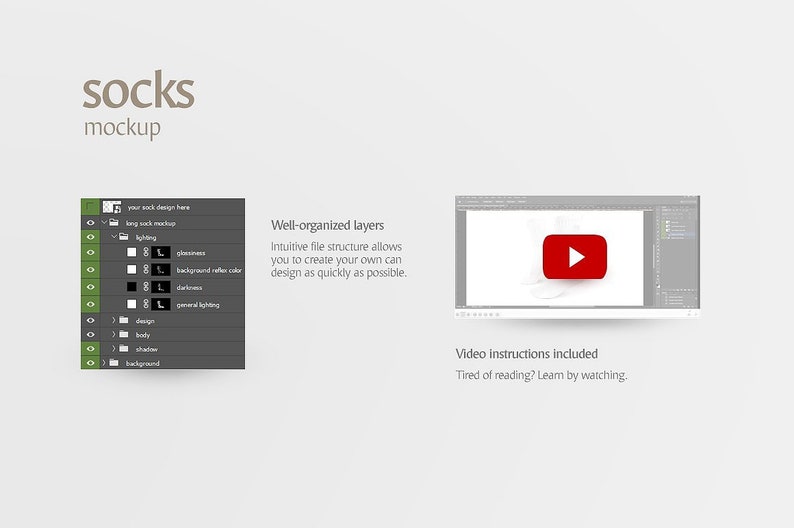This screenshot has width=794, height=528.
Task: Expand the body group arrow
Action: tap(113, 334)
